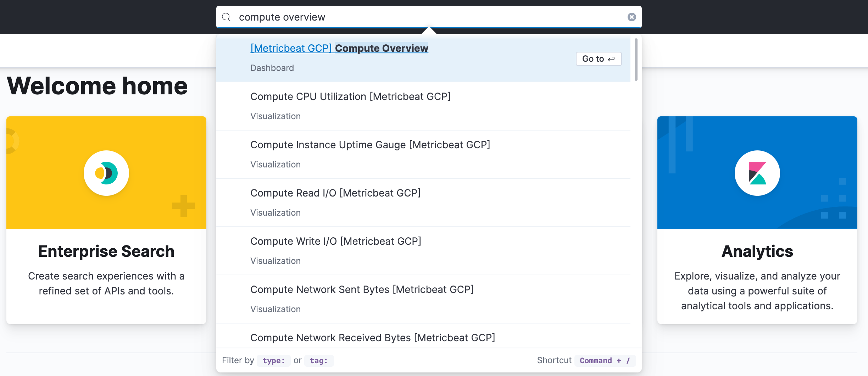Open the Analytics card title
This screenshot has width=868, height=376.
[x=757, y=251]
